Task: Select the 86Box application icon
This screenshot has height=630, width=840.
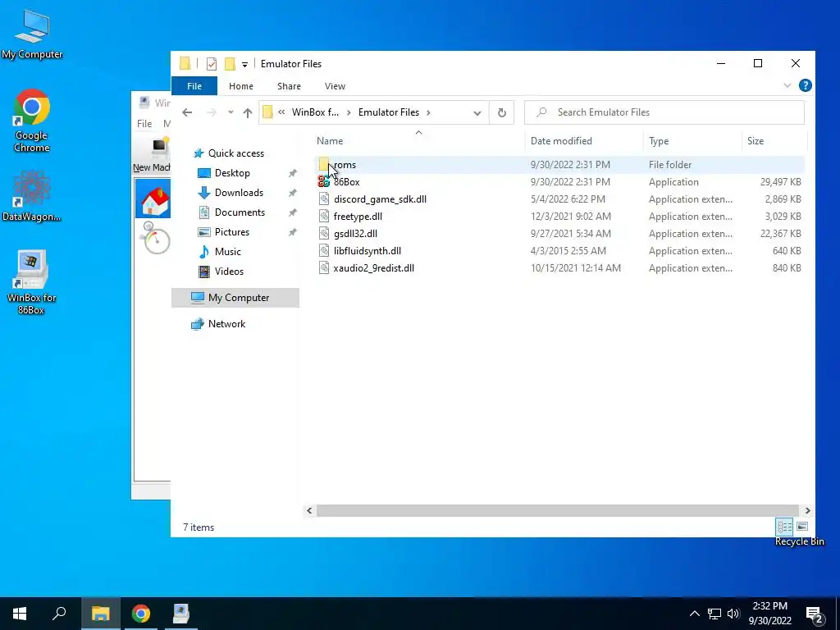Action: 323,181
